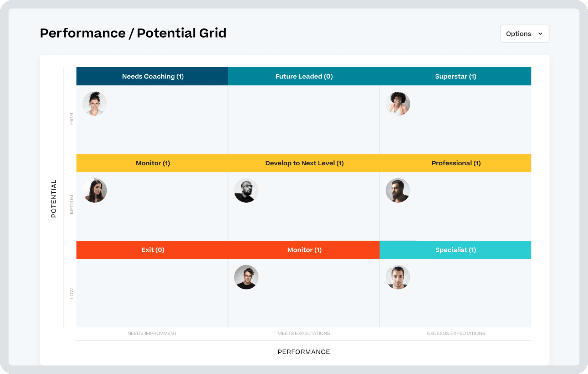Select the Specialist (1) header
The width and height of the screenshot is (588, 374).
click(456, 250)
